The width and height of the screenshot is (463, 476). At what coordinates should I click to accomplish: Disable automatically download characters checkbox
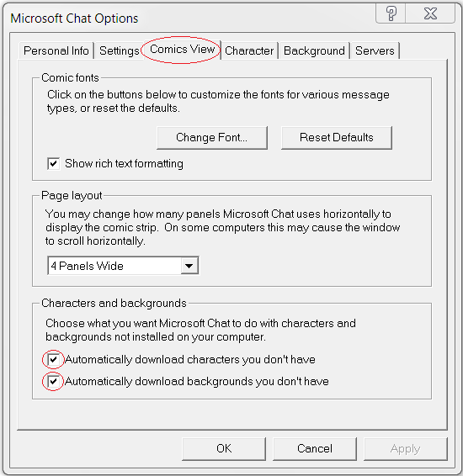click(x=54, y=360)
